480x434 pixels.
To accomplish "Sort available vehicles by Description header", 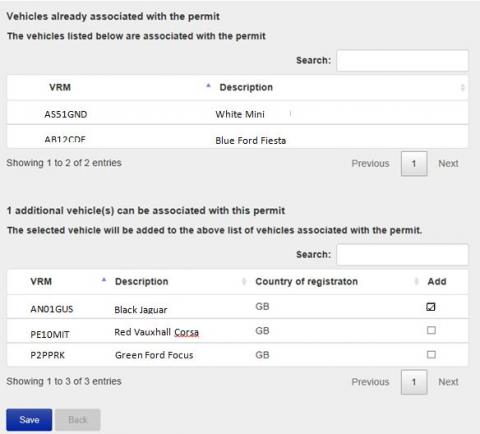I will [141, 281].
